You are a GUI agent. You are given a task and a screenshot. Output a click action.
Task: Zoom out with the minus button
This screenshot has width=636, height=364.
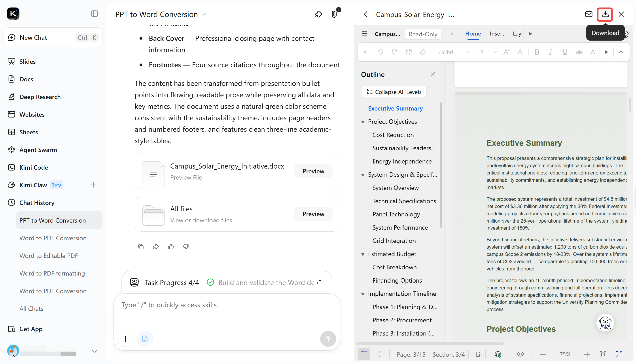[543, 354]
